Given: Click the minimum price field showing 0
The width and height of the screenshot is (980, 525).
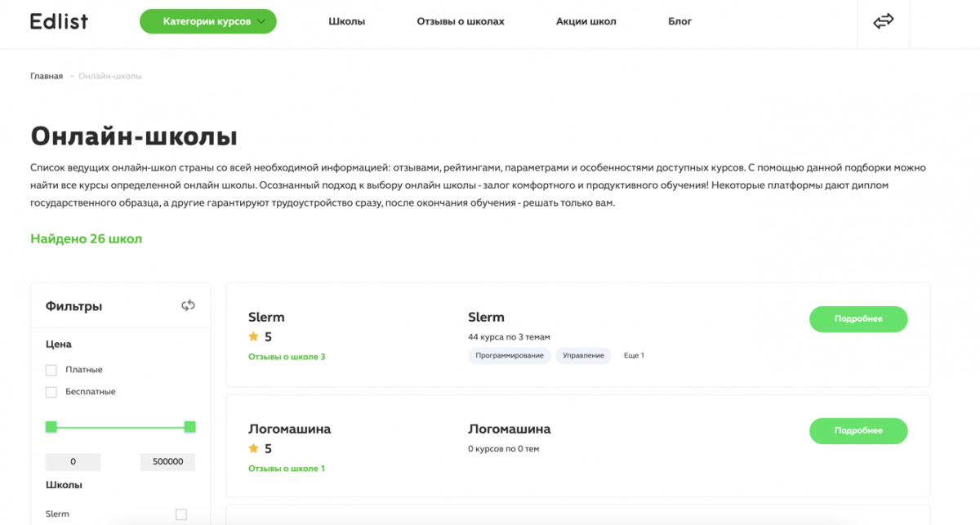Looking at the screenshot, I should point(73,462).
